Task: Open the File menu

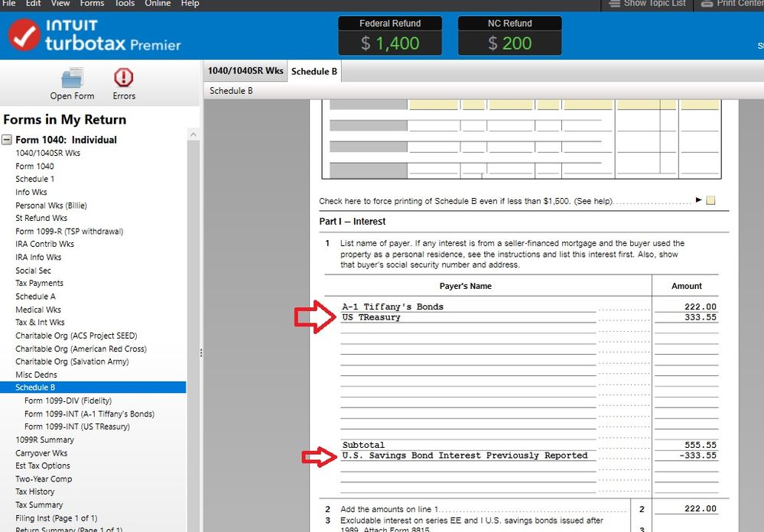Action: 8,3
